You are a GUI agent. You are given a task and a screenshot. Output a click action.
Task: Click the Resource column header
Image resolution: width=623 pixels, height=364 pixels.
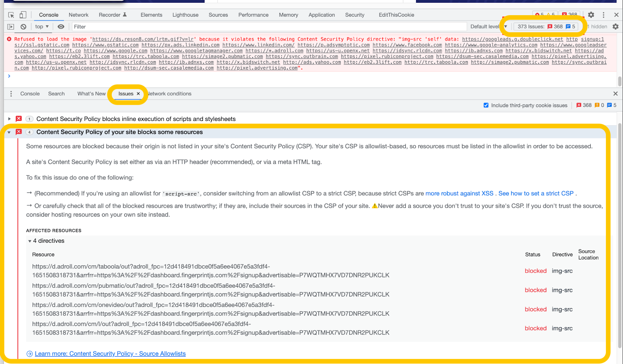click(43, 254)
